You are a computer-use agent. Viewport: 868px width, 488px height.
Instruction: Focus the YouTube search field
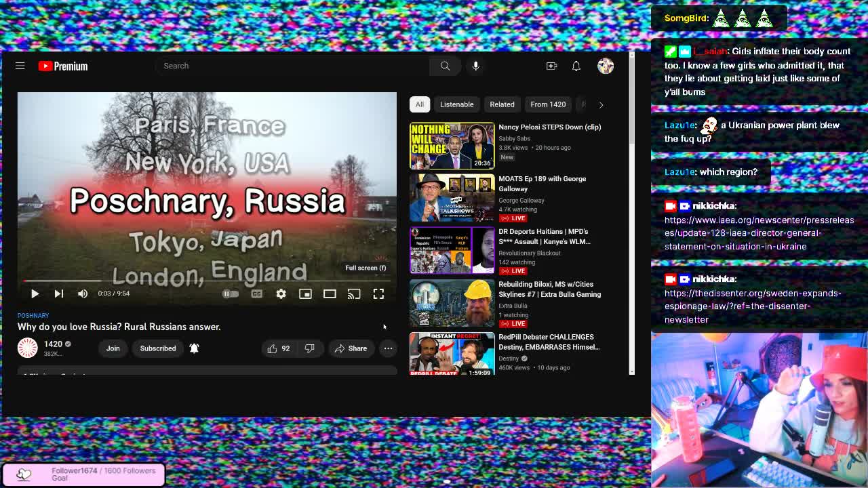click(x=292, y=66)
